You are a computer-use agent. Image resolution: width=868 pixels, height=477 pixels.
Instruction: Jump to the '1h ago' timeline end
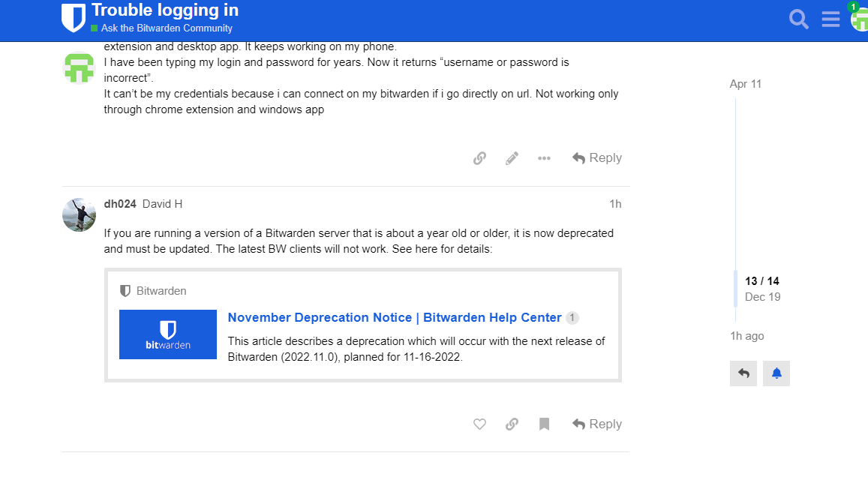click(746, 336)
